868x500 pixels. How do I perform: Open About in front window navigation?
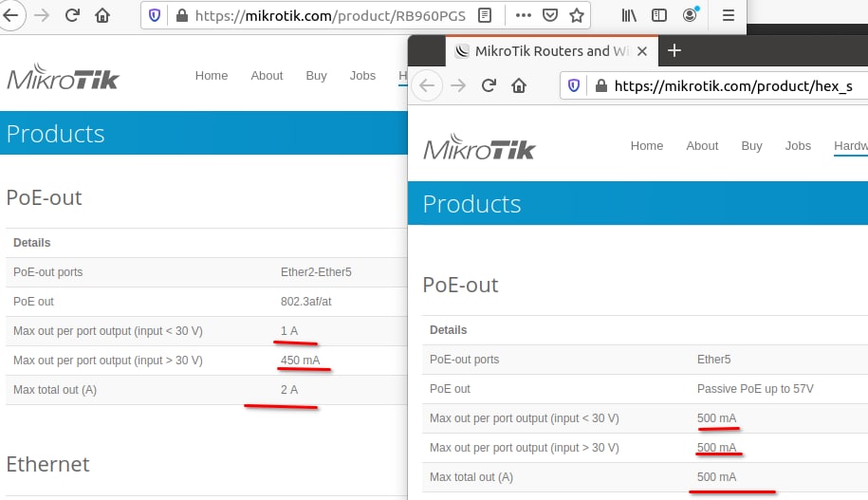702,145
